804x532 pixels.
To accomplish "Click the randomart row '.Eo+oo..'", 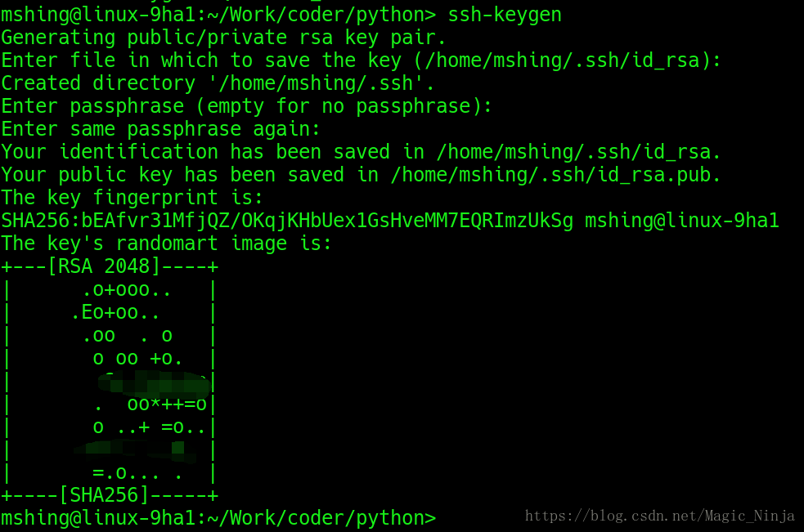I will point(115,313).
